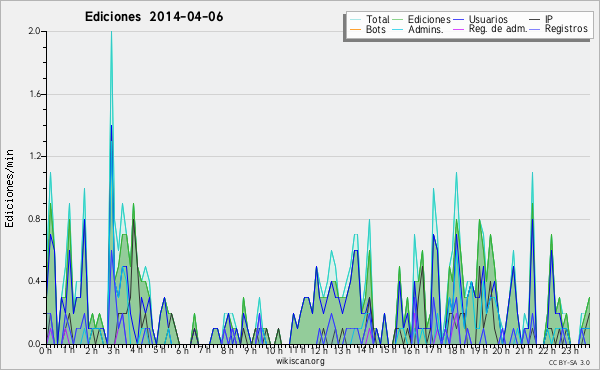600x370 pixels.
Task: Click the orange Bots legend line swatch
Action: point(355,29)
